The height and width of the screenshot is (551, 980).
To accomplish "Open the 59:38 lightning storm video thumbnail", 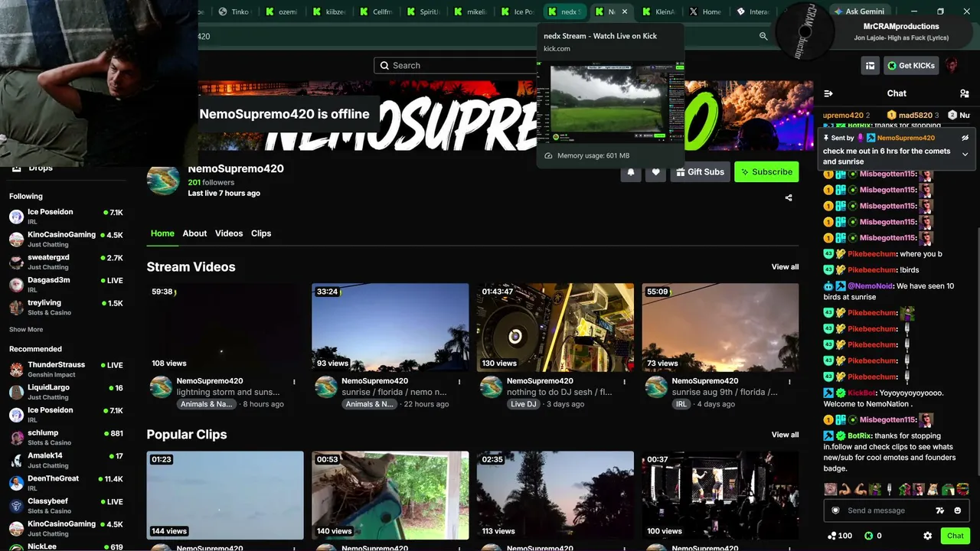I will click(225, 328).
